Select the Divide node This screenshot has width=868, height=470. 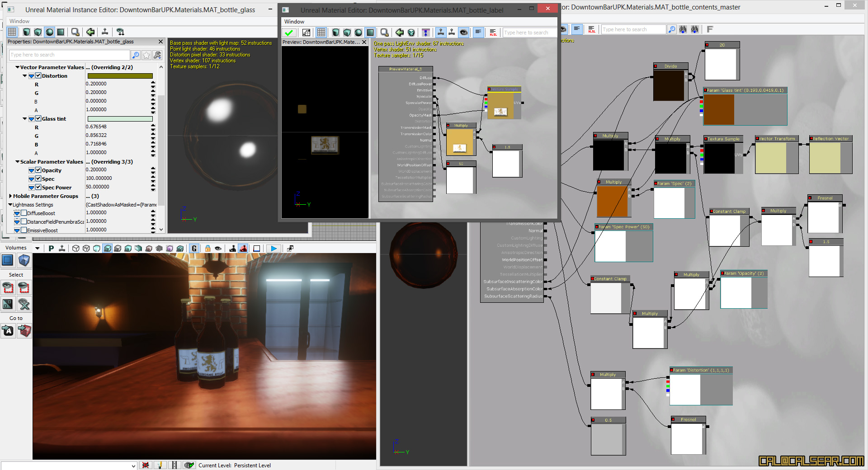tap(670, 82)
